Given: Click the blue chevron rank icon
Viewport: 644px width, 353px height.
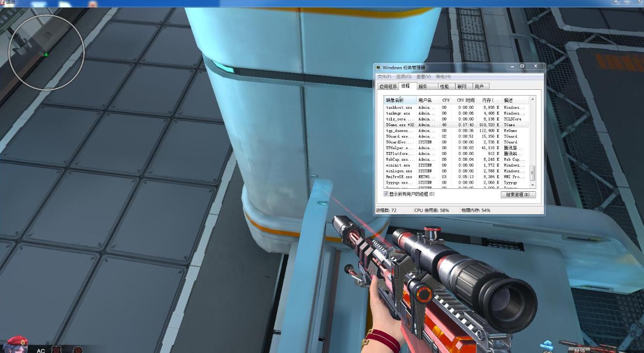Looking at the screenshot, I should [548, 346].
